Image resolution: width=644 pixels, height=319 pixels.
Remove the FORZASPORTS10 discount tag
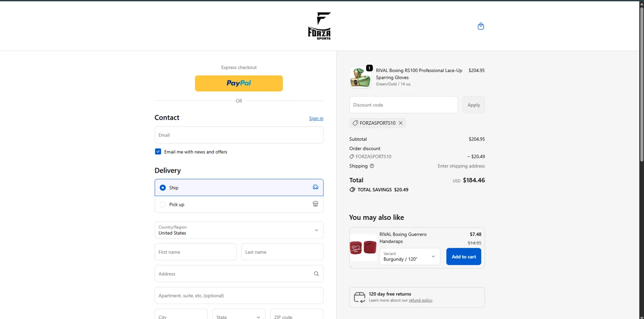click(401, 123)
